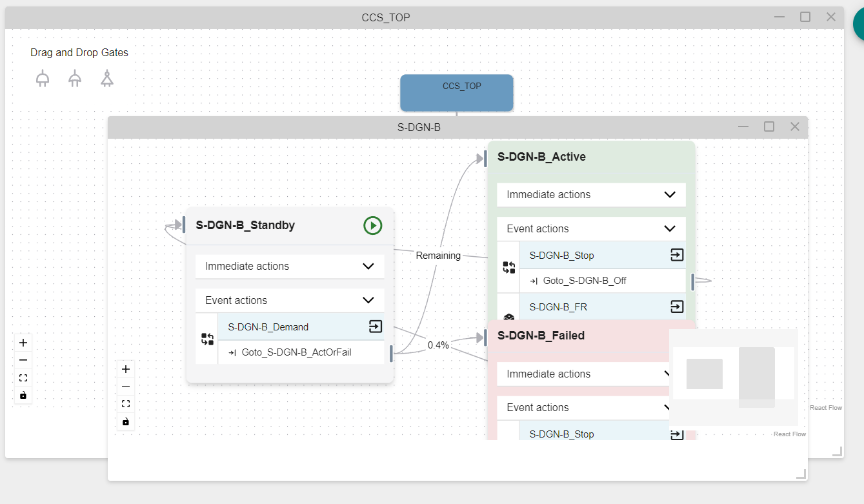Zoom in on the S-DGN-B canvas
864x504 pixels.
click(x=126, y=369)
